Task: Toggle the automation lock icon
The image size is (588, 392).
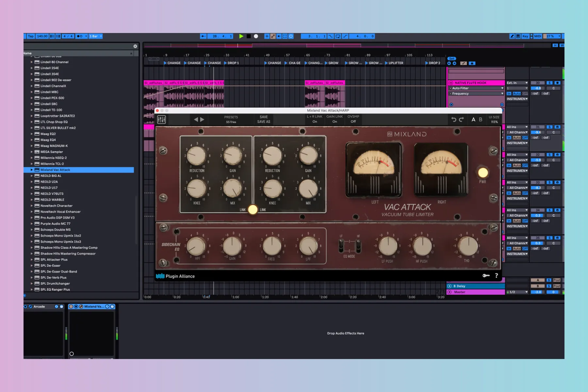Action: pyautogui.click(x=472, y=63)
